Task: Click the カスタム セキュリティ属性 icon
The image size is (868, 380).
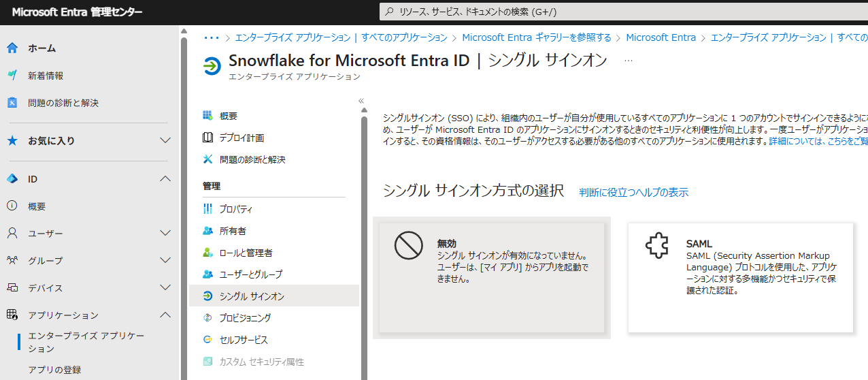Action: [x=208, y=362]
